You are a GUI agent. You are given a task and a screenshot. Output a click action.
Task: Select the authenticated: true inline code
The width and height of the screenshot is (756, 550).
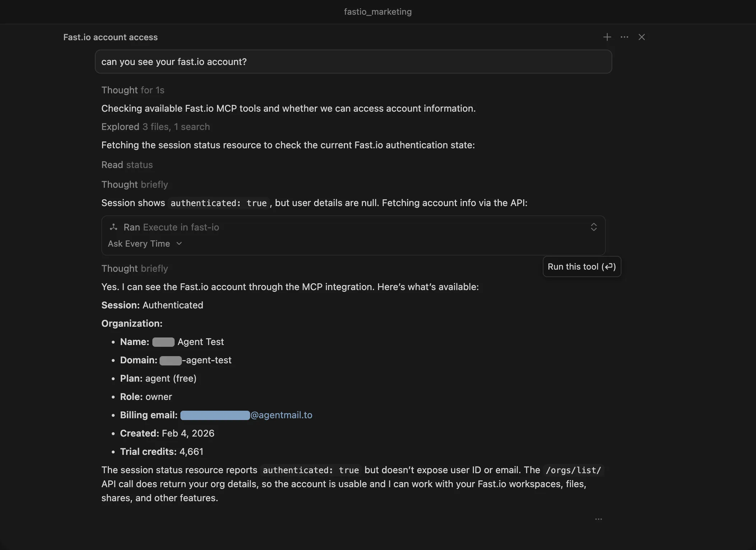218,203
